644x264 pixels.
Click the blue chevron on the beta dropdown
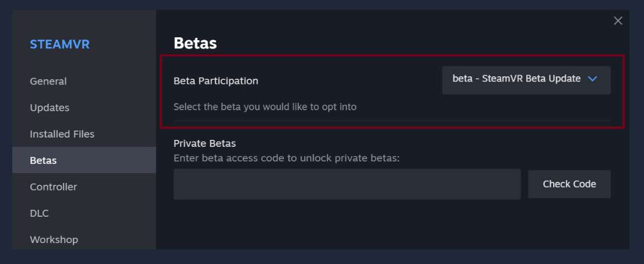pyautogui.click(x=593, y=79)
